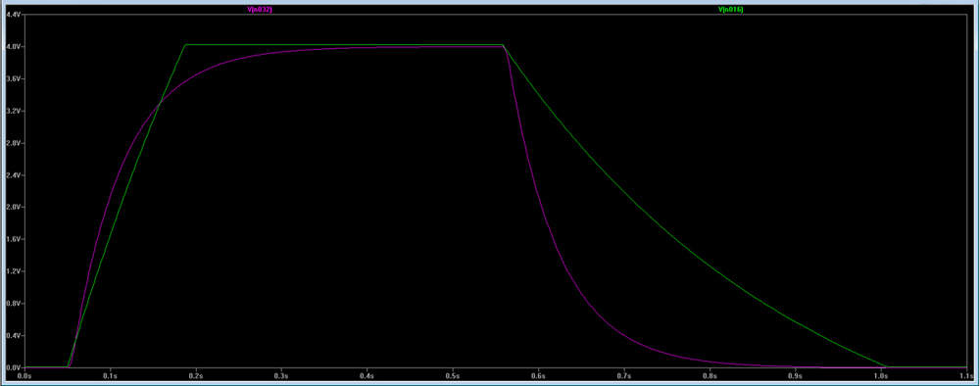Image resolution: width=980 pixels, height=386 pixels.
Task: Click the 0.2s time axis label
Action: 196,377
